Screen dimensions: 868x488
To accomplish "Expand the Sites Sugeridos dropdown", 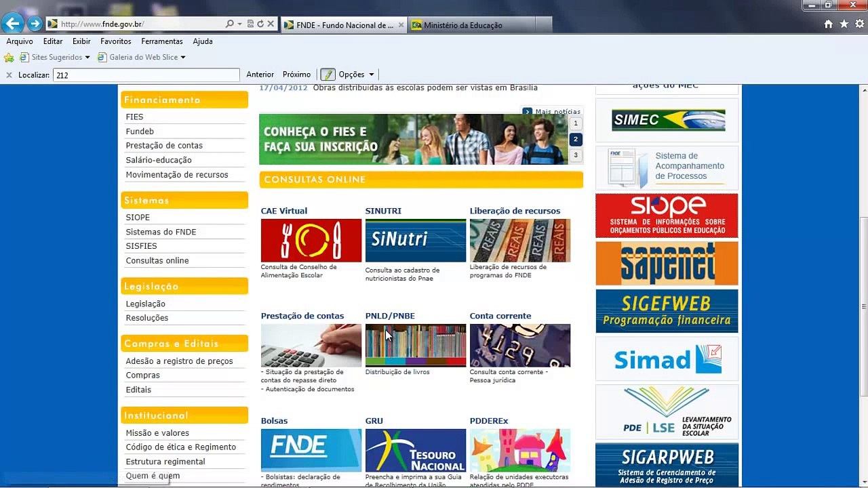I will coord(87,58).
